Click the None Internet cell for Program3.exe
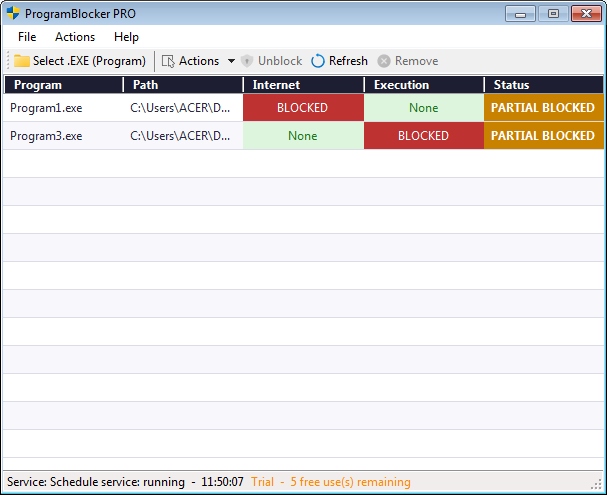The height and width of the screenshot is (495, 607). (304, 136)
